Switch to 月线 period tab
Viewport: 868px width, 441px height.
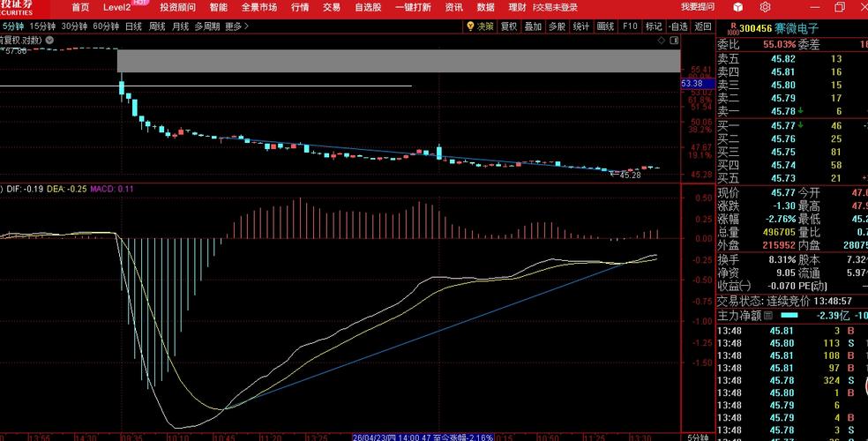point(181,26)
